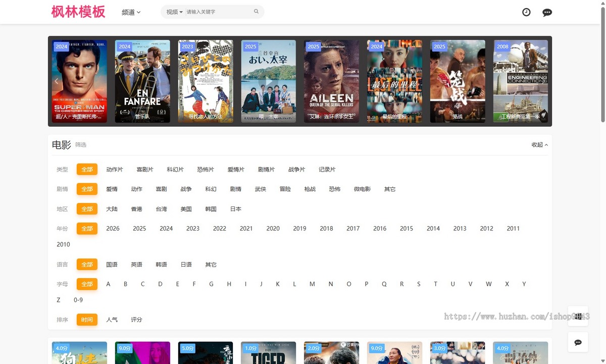Filter type by 爱情片

(x=236, y=170)
